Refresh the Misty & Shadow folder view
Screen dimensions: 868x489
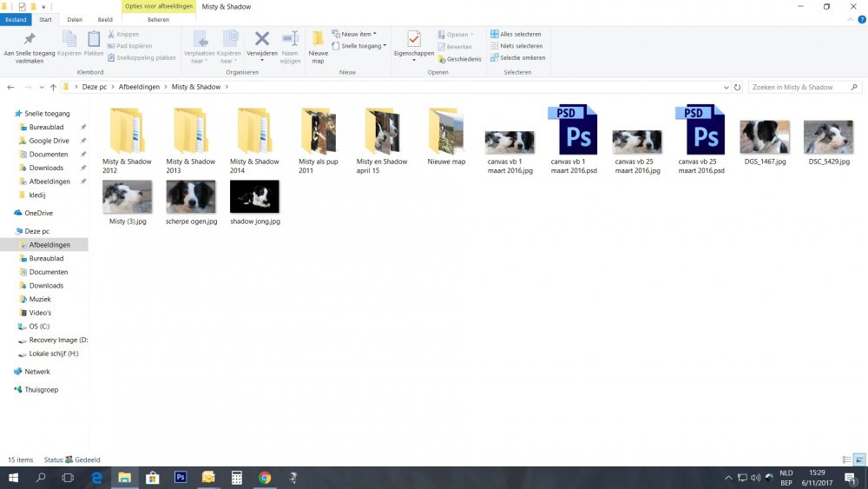point(737,88)
